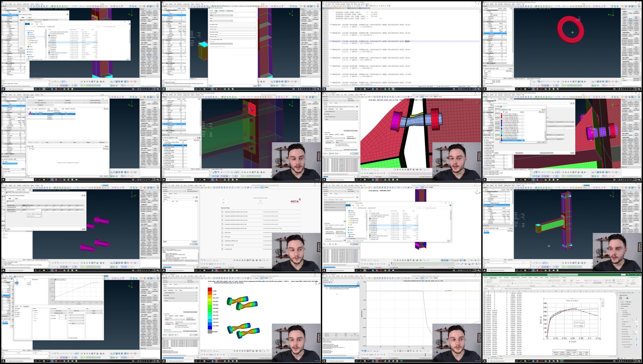This screenshot has width=643, height=364.
Task: Open Chart Elements plus icon beside Excel chart
Action: [603, 300]
